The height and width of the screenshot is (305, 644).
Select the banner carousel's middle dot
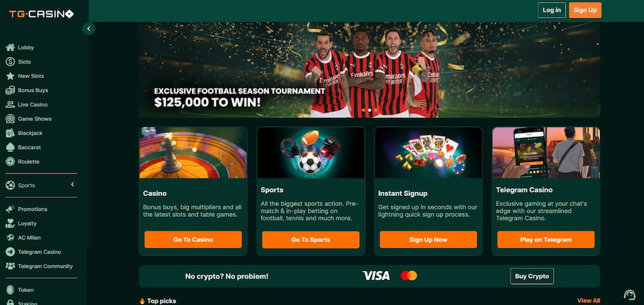click(x=369, y=110)
